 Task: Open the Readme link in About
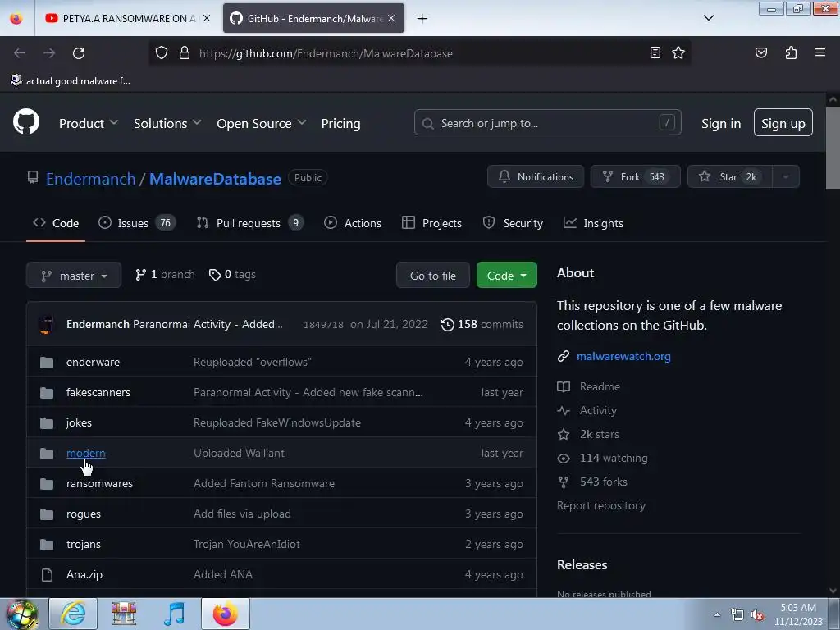pos(589,386)
